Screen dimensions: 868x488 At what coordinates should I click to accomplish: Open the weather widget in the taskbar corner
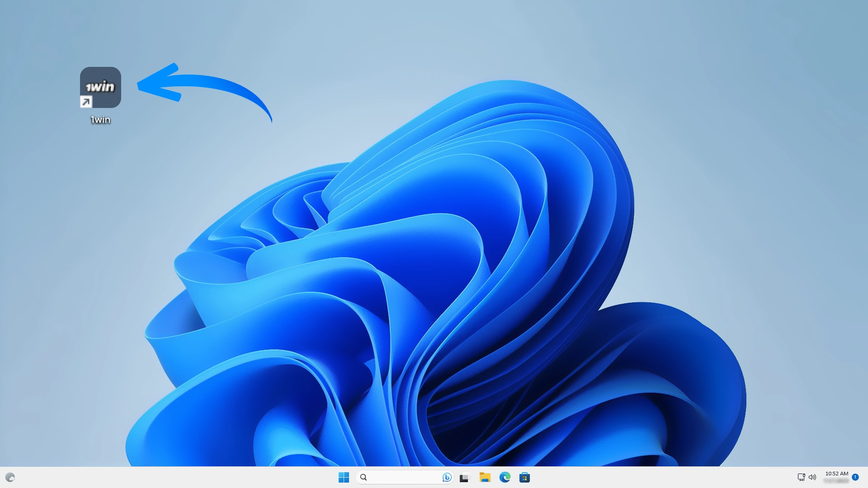(10, 477)
